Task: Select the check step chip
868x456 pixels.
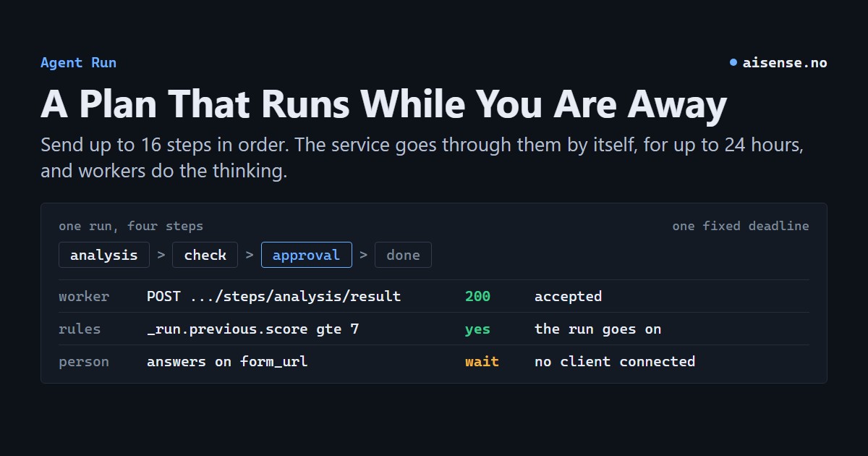Action: click(x=205, y=255)
